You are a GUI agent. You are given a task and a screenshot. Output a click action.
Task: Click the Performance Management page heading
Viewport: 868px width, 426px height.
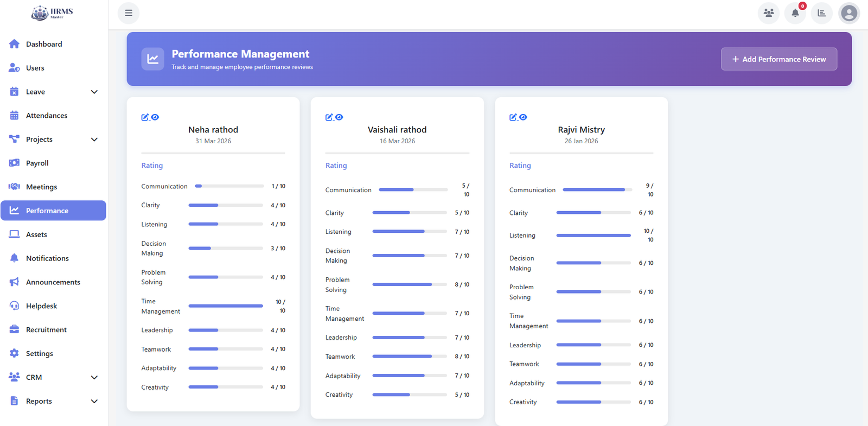pyautogui.click(x=240, y=54)
